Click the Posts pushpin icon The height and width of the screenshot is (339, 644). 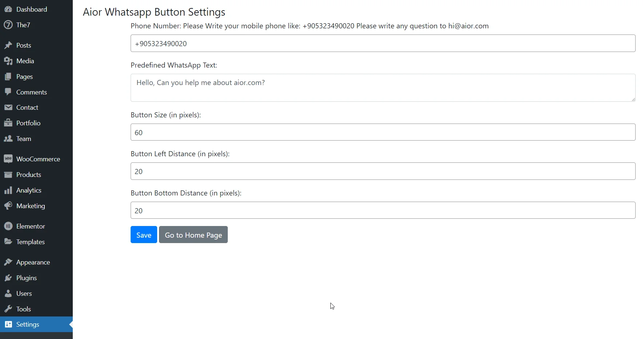tap(8, 45)
